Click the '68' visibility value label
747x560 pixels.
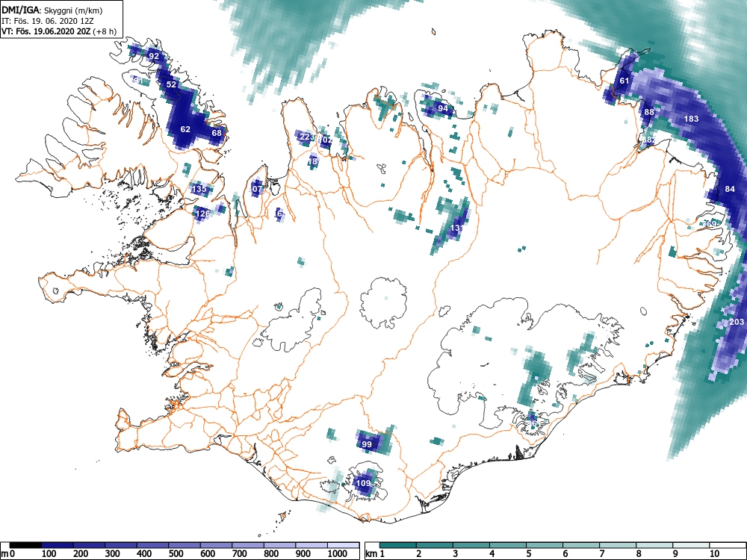[217, 133]
